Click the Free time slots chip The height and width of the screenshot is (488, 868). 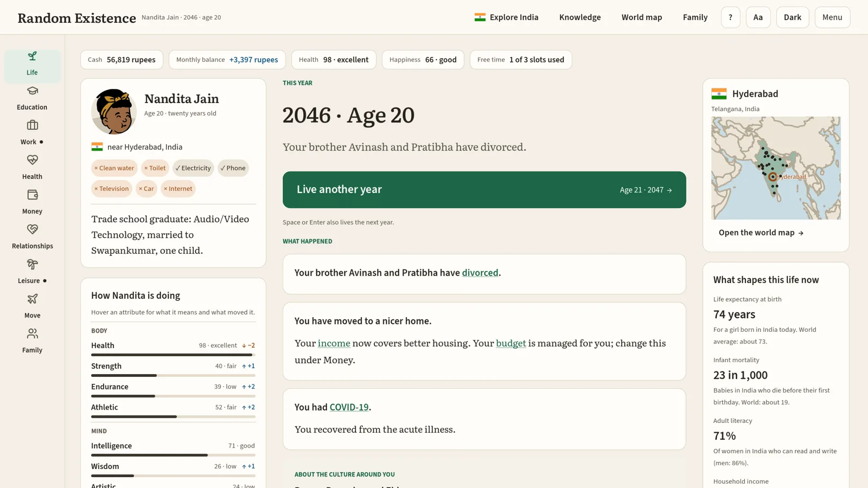[520, 60]
